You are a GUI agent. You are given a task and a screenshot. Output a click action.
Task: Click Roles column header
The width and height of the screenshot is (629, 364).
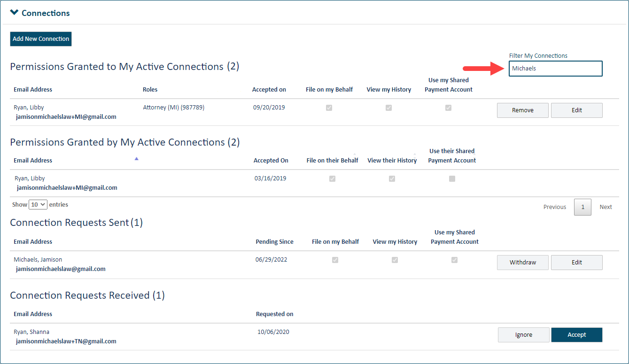coord(150,89)
